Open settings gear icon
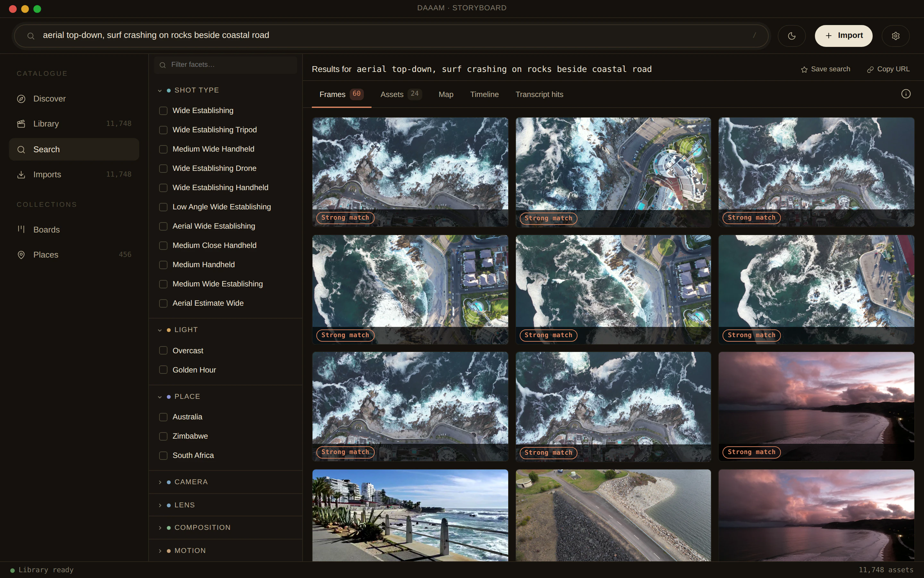Viewport: 924px width, 578px height. tap(895, 36)
